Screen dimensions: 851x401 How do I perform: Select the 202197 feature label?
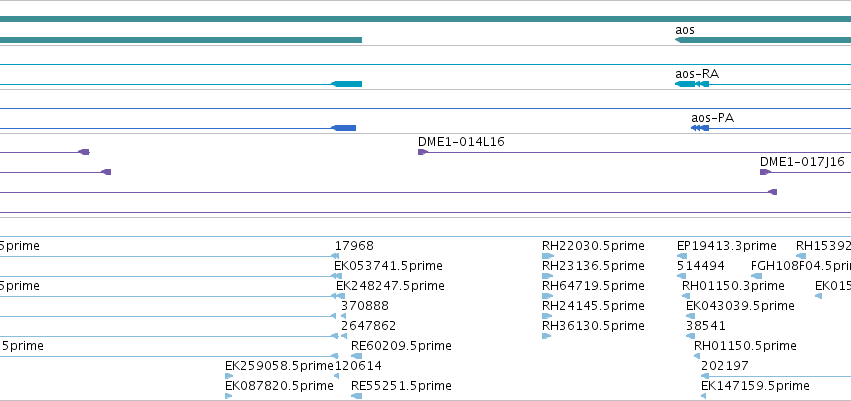click(x=725, y=366)
